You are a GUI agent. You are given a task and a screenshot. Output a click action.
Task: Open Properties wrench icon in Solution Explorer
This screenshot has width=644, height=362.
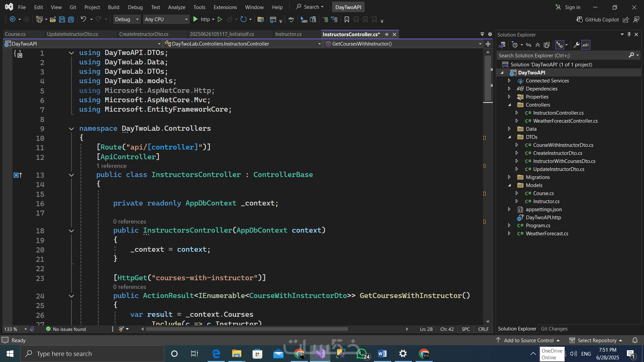577,45
